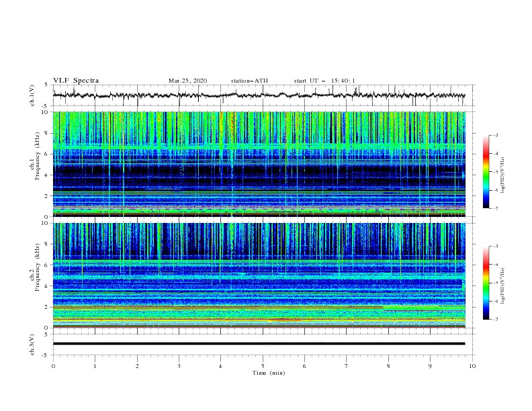Click the time axis tick label '5'

click(263, 366)
